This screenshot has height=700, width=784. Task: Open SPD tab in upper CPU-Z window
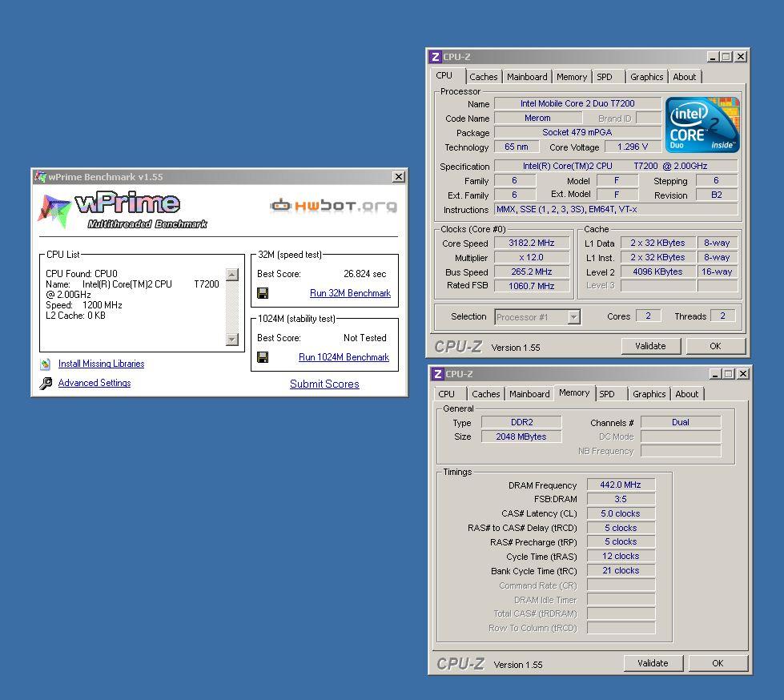605,77
